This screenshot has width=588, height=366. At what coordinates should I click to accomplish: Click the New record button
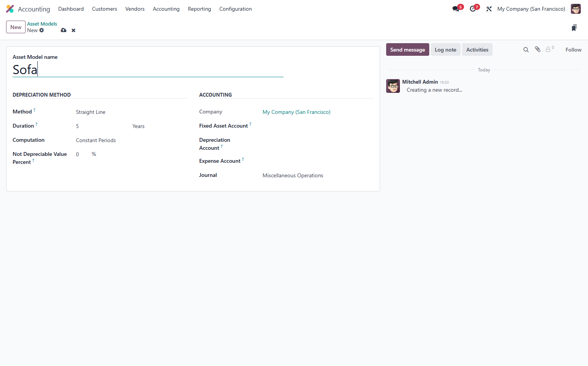click(16, 27)
